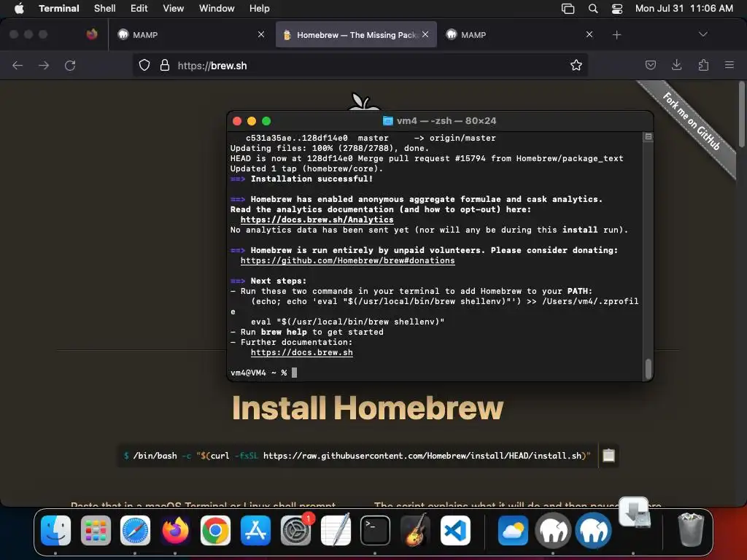The image size is (747, 560).
Task: Open the View menu in menu bar
Action: (174, 8)
